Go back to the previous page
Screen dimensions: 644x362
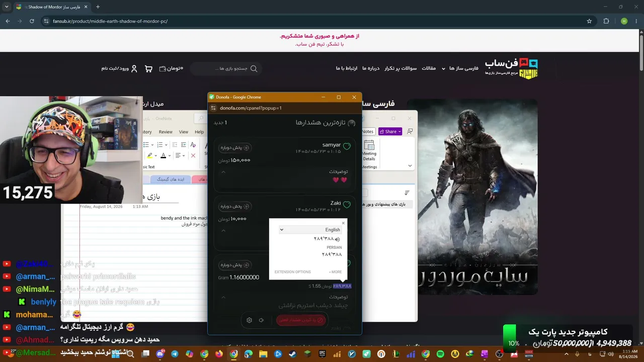[x=8, y=21]
